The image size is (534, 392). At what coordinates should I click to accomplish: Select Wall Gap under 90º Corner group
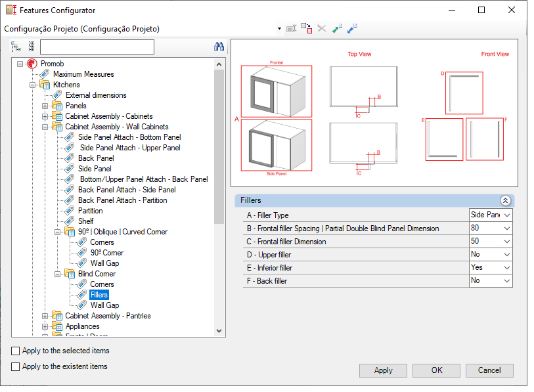104,263
